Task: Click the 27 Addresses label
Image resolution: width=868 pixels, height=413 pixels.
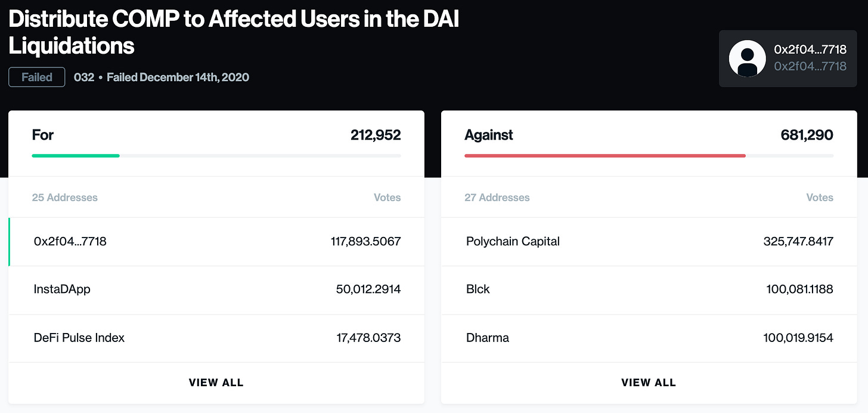Action: 497,198
